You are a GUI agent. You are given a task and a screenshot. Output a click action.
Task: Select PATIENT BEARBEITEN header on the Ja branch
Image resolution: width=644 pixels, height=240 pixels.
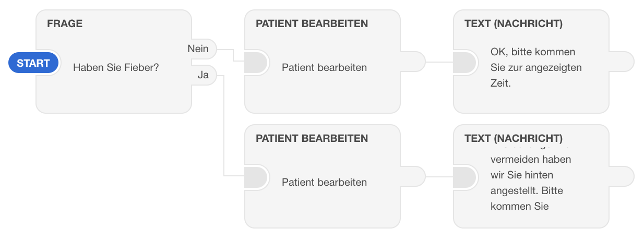coord(312,139)
